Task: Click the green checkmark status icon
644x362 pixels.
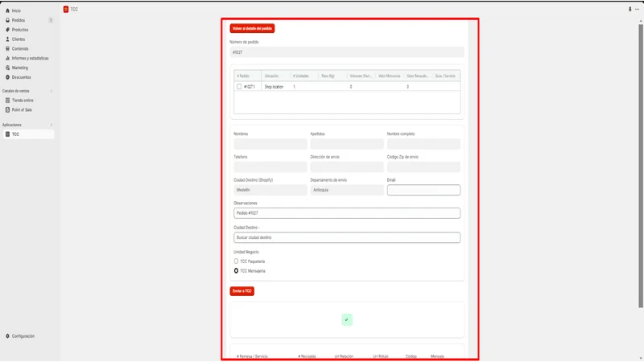Action: [x=347, y=319]
